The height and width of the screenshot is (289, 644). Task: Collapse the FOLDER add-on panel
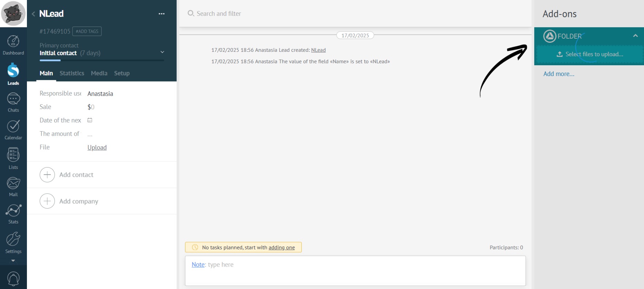[x=635, y=36]
